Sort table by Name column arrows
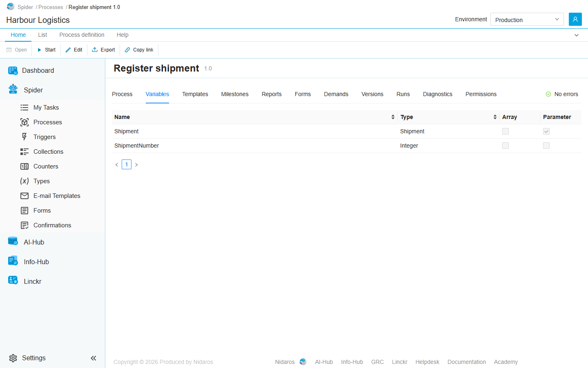The height and width of the screenshot is (368, 588). pos(393,117)
